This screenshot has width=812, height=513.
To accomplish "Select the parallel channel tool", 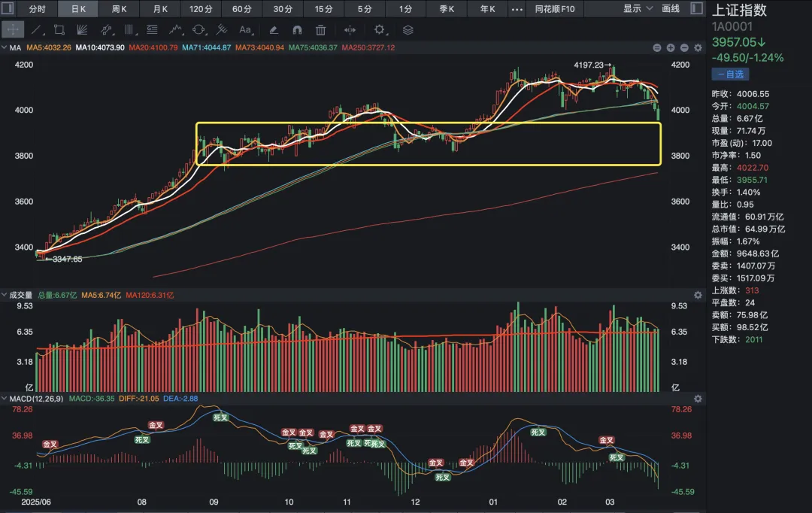I will [x=106, y=30].
